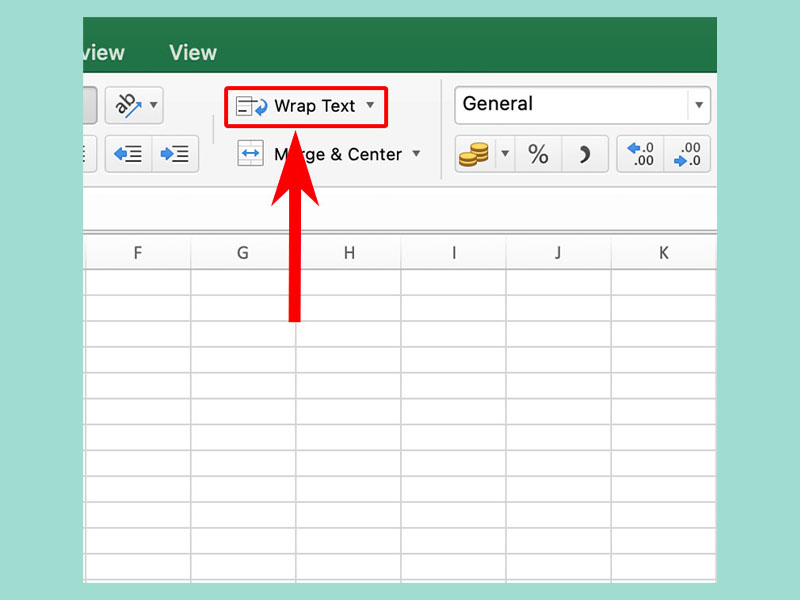Click the Increase Decimal button
Viewport: 800px width, 600px height.
tap(640, 154)
